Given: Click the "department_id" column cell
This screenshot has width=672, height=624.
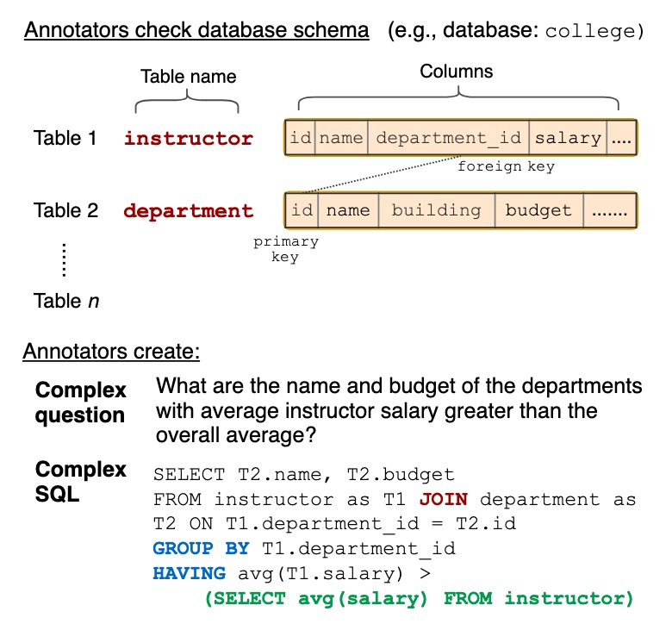Looking at the screenshot, I should point(448,138).
